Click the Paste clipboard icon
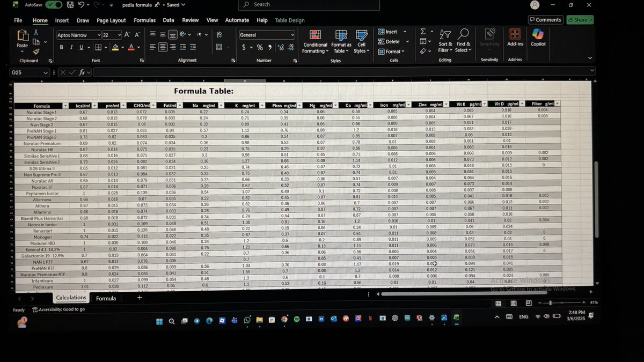This screenshot has height=362, width=644. 23,36
